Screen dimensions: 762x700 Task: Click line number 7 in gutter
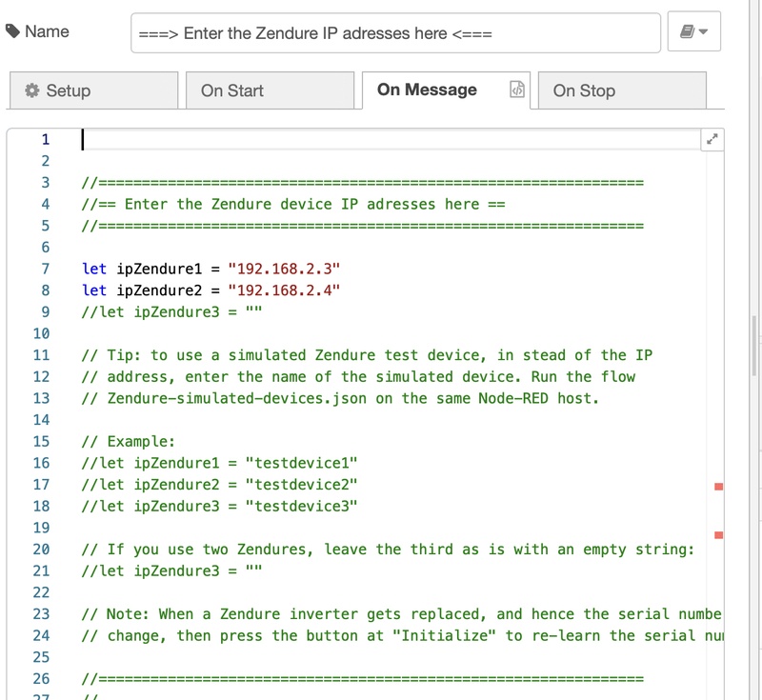[45, 269]
